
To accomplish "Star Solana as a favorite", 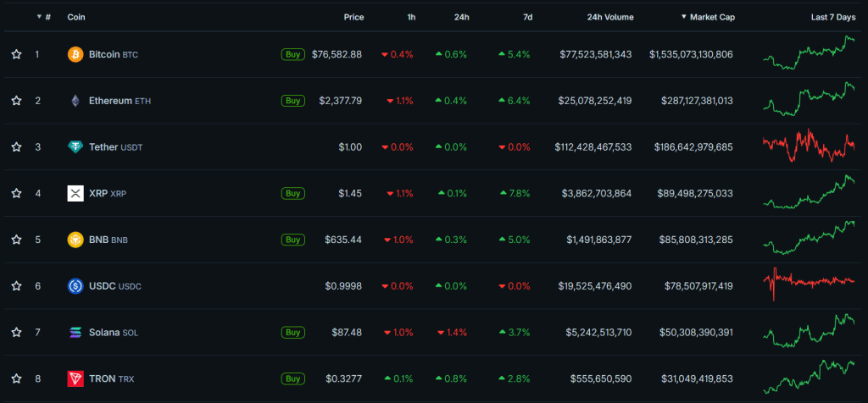I will pyautogui.click(x=17, y=332).
